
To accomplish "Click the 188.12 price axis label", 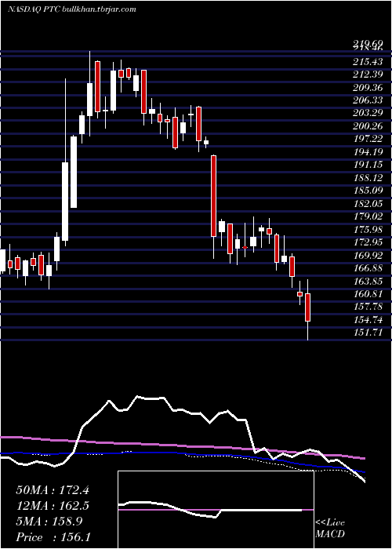I will [368, 178].
